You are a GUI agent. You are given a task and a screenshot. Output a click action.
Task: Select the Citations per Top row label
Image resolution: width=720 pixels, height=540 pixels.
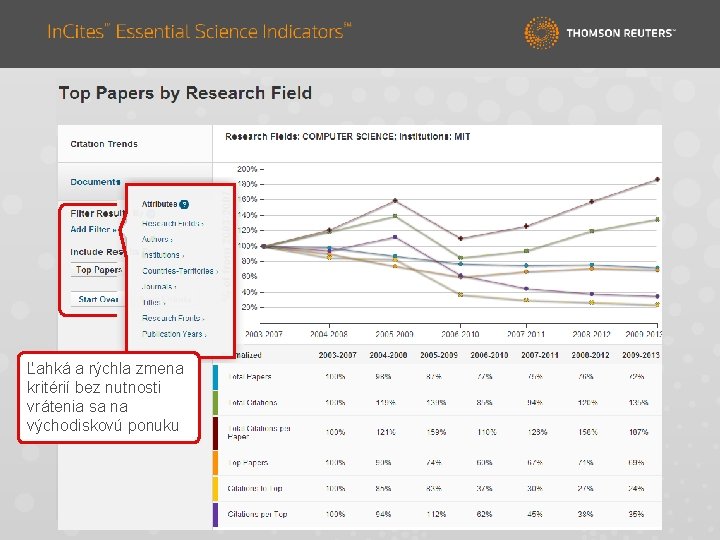point(257,514)
